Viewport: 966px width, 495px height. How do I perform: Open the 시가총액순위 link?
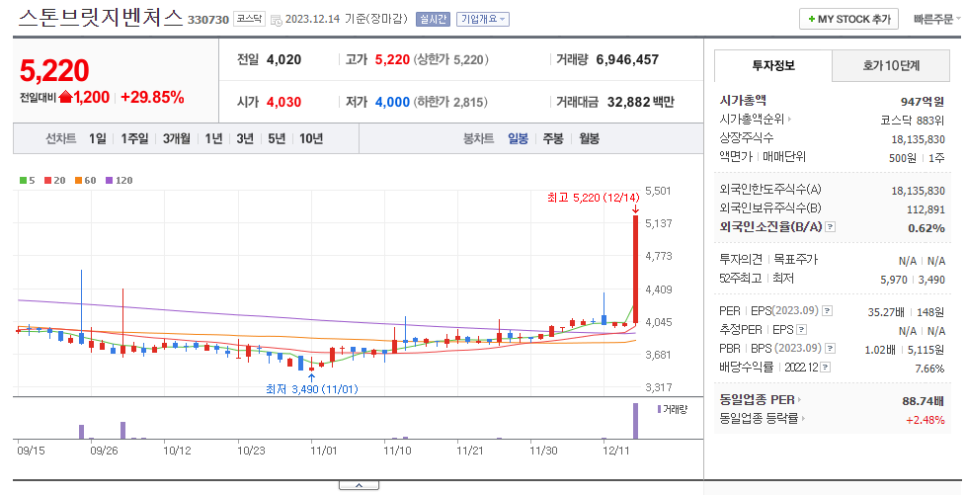pos(755,120)
